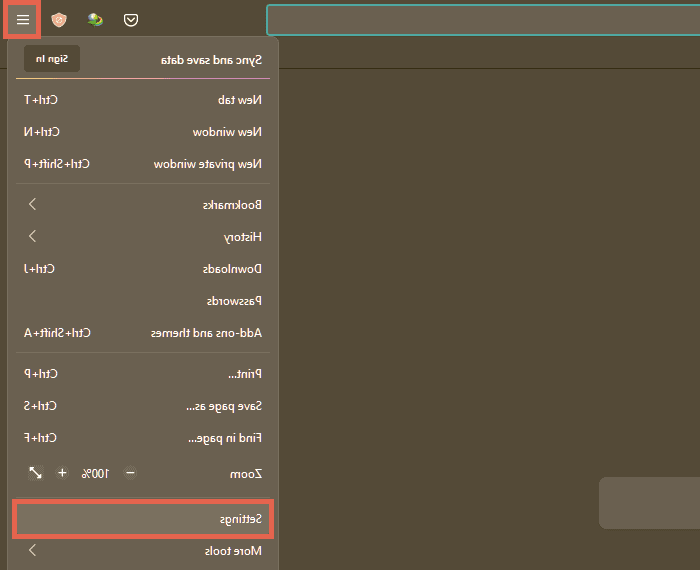Click the shield icon in the toolbar

59,20
